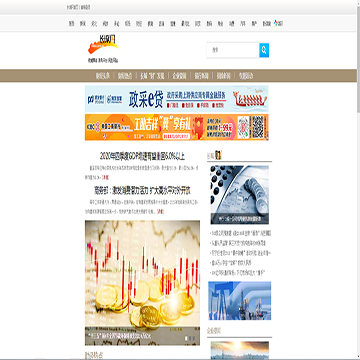The image size is (360, 360).
Task: Open the calculator and coins sidebar image
Action: click(x=240, y=195)
